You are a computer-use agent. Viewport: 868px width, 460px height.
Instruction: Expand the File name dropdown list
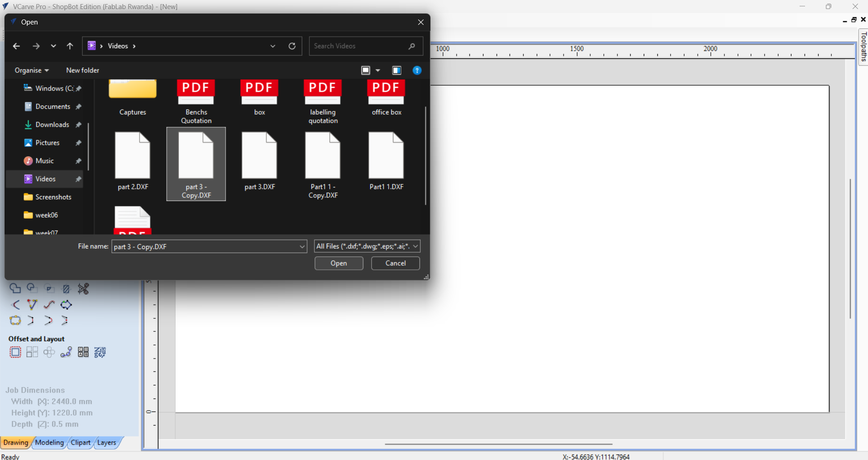click(x=302, y=247)
